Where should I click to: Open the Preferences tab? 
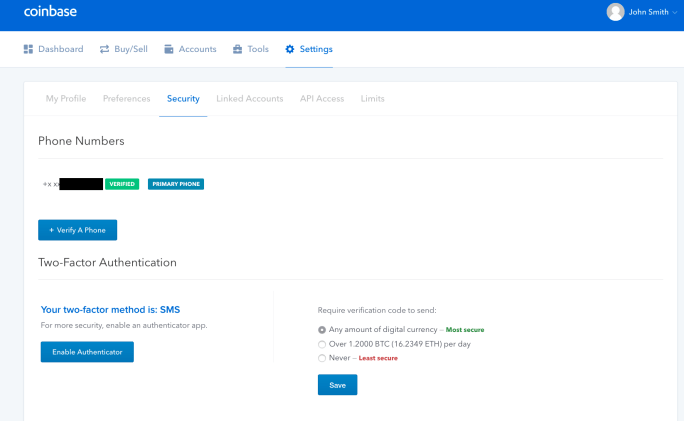126,98
